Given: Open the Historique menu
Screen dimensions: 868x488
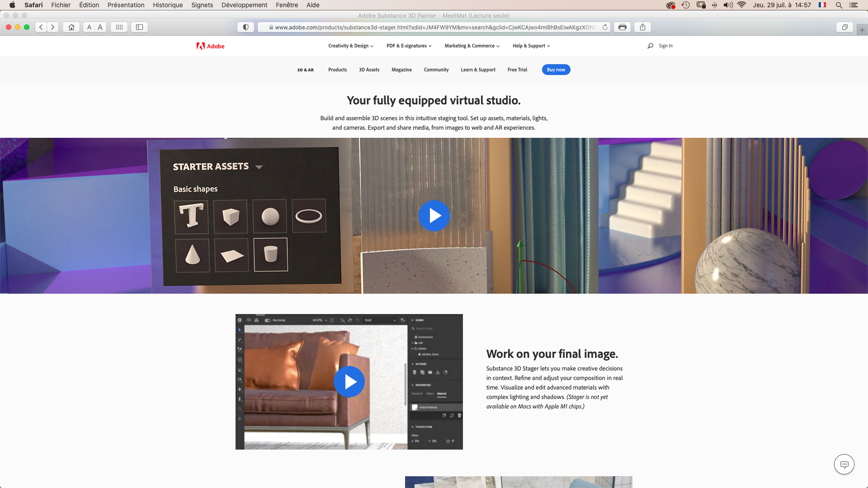Looking at the screenshot, I should 168,5.
